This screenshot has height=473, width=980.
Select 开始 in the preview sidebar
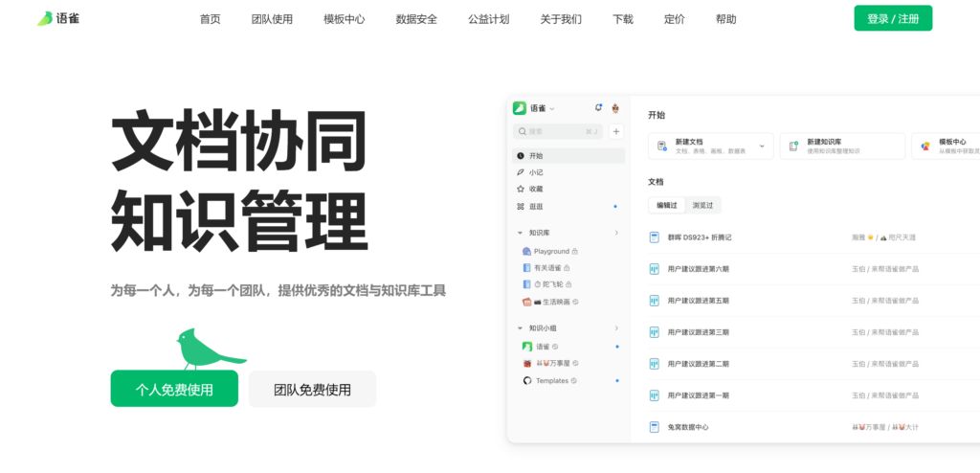pyautogui.click(x=568, y=156)
